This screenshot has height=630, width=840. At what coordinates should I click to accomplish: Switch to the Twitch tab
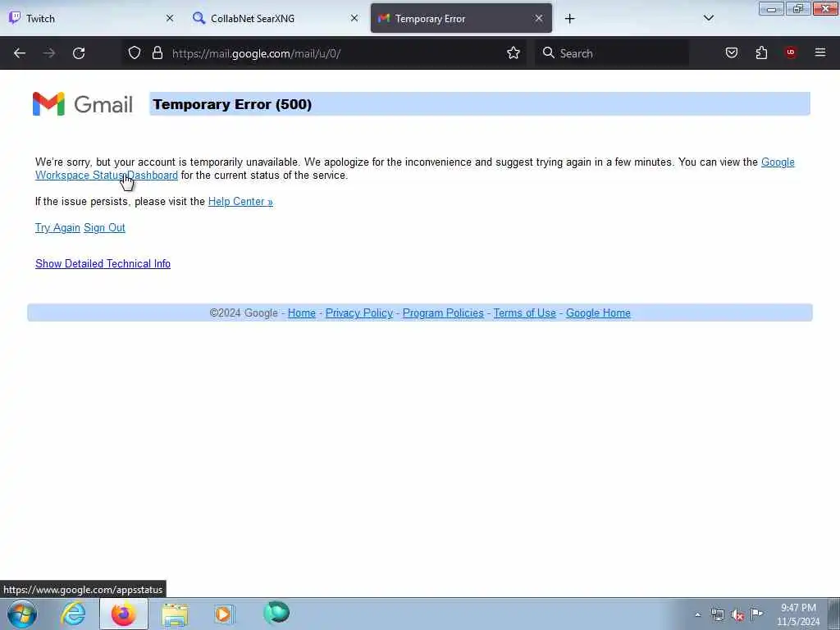tap(92, 18)
